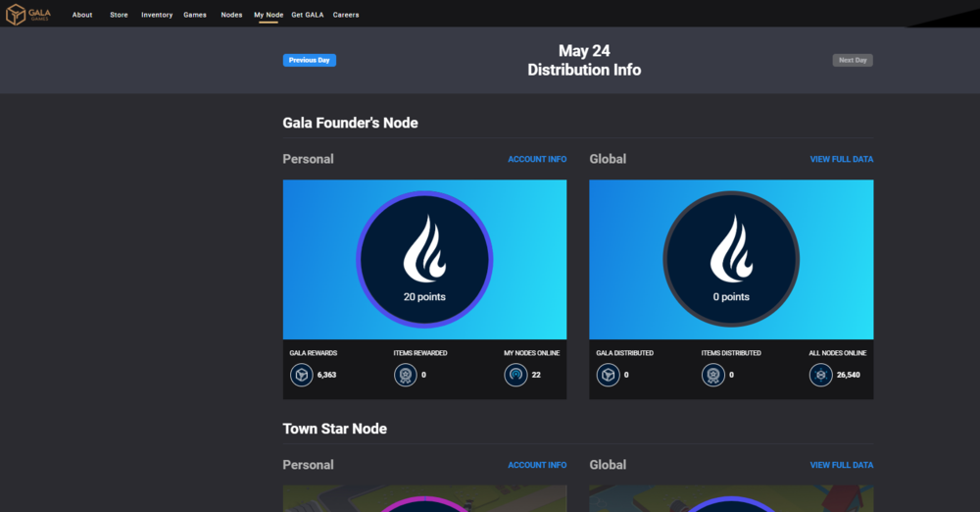Click the My Nodes Online signal icon
Image resolution: width=980 pixels, height=512 pixels.
point(515,375)
